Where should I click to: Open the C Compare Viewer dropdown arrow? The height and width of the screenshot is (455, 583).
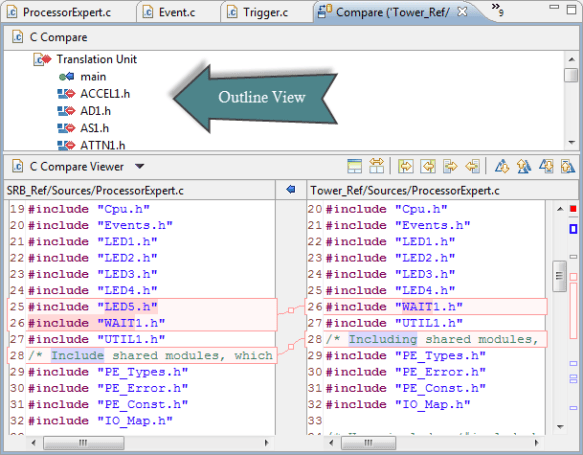click(139, 166)
